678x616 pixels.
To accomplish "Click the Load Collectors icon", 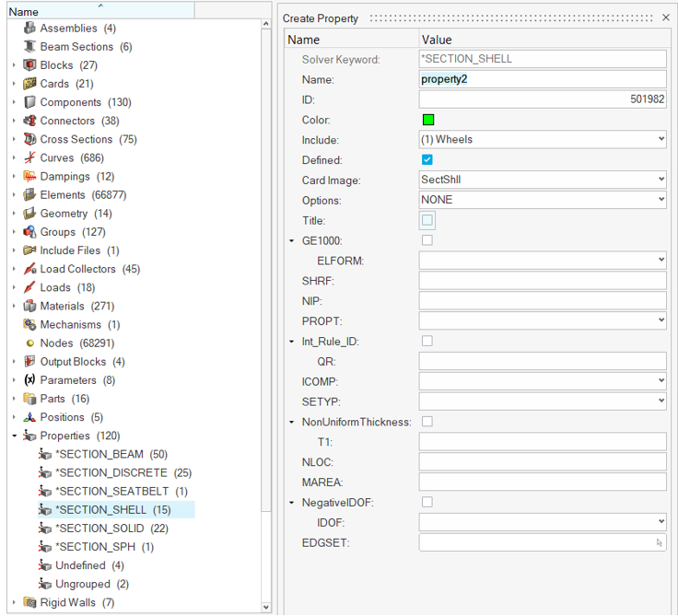I will (29, 269).
